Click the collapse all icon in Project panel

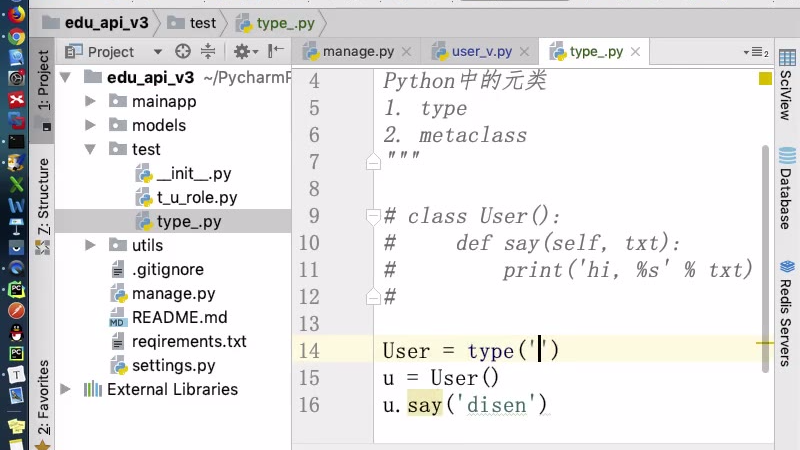tap(208, 52)
